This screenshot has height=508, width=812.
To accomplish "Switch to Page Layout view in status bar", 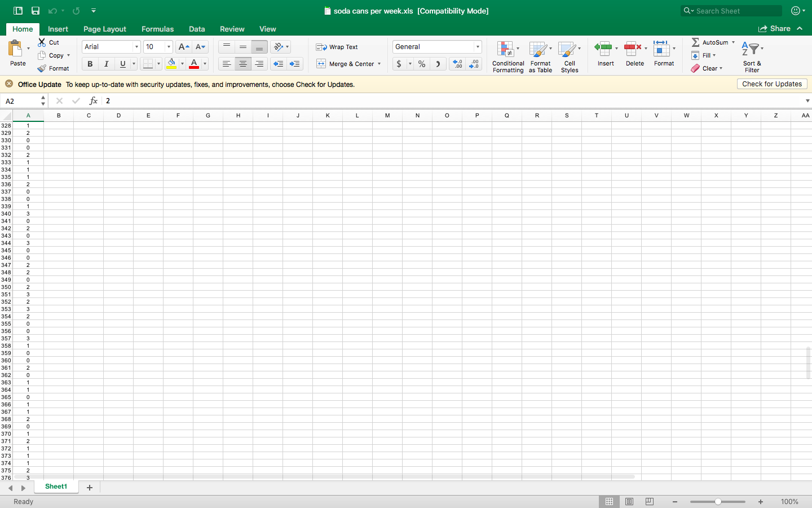I will tap(629, 501).
